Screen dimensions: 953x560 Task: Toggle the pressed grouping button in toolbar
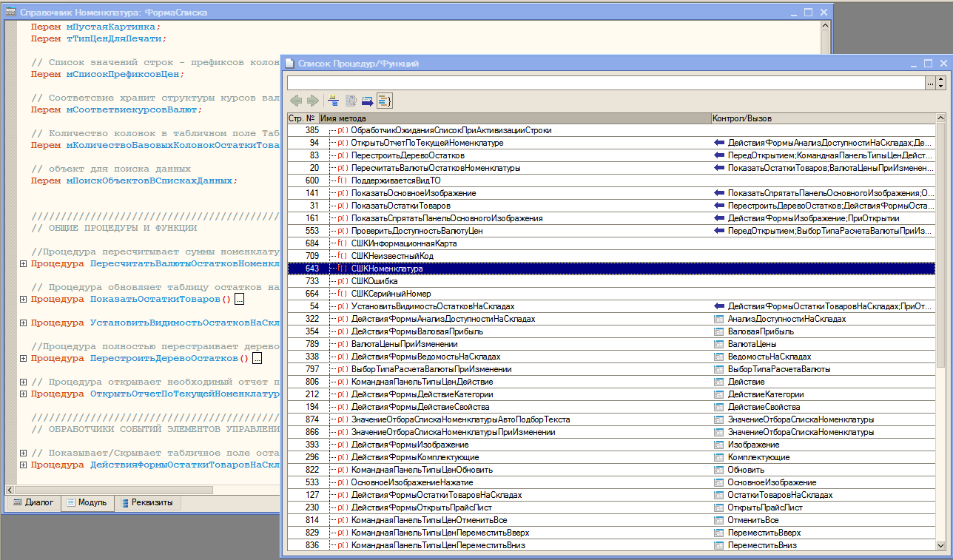tap(384, 101)
